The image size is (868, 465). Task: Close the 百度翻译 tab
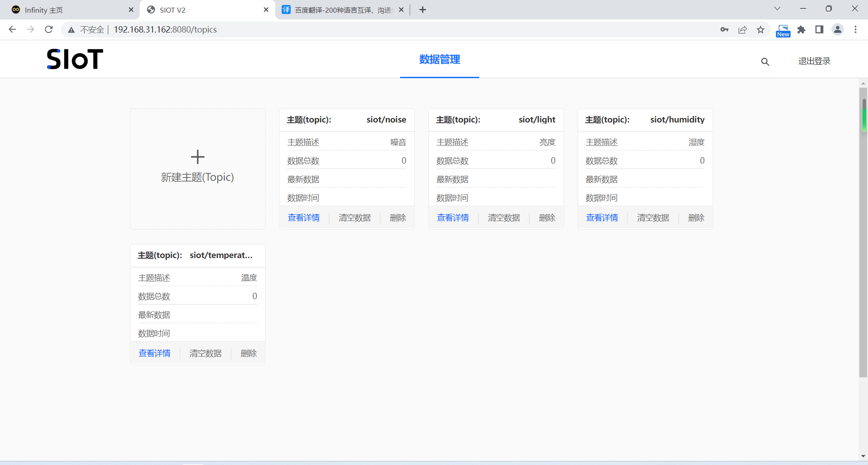tap(401, 9)
